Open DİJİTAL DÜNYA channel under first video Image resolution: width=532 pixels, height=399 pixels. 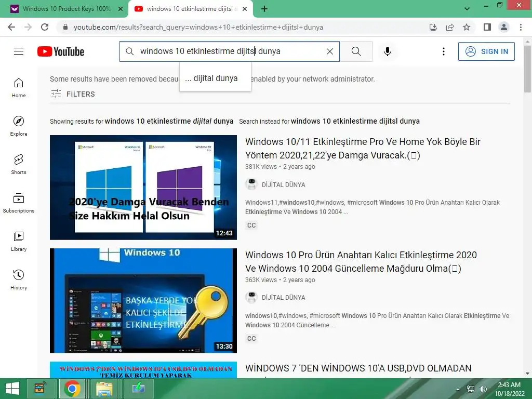coord(283,185)
